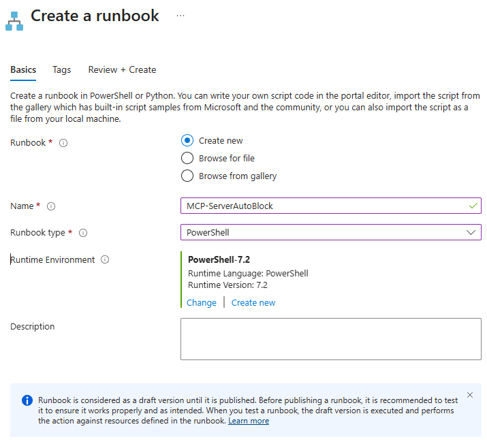
Task: Click the blue information icon in banner
Action: tap(27, 400)
